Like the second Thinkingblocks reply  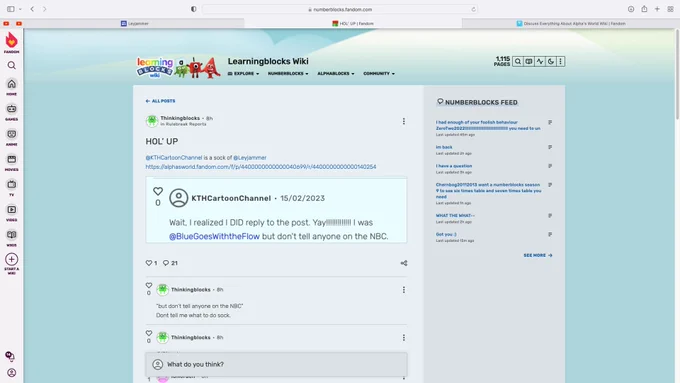coord(149,333)
